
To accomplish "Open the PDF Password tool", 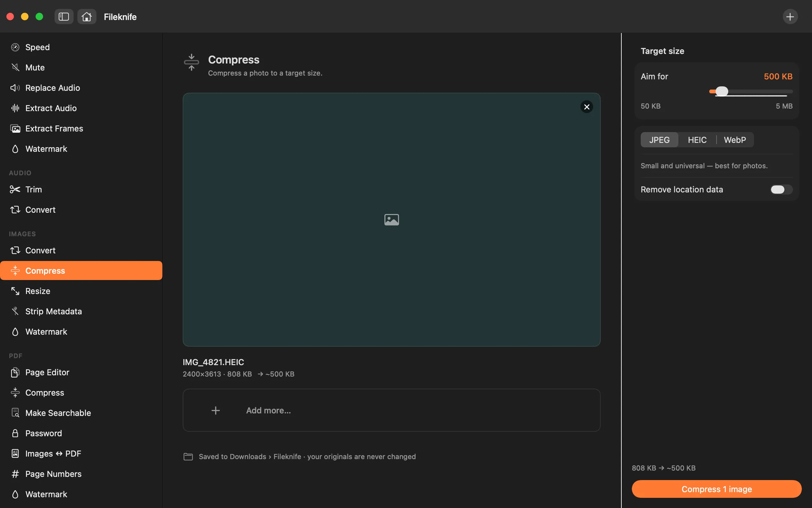I will pos(81,433).
